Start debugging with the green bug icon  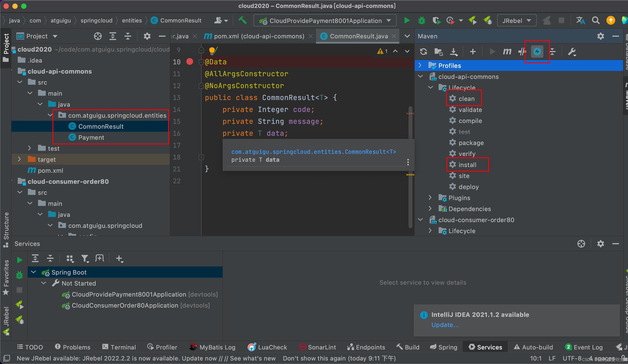pos(421,21)
